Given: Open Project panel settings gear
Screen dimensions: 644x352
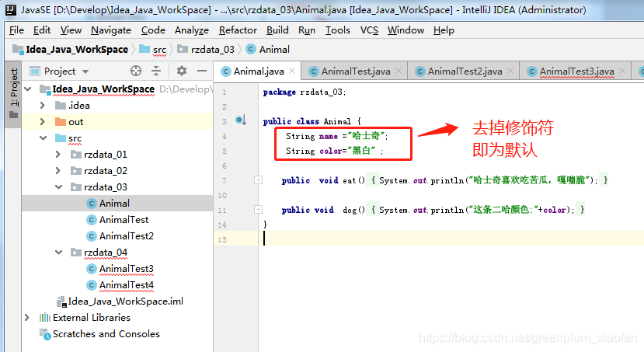Looking at the screenshot, I should pyautogui.click(x=182, y=71).
